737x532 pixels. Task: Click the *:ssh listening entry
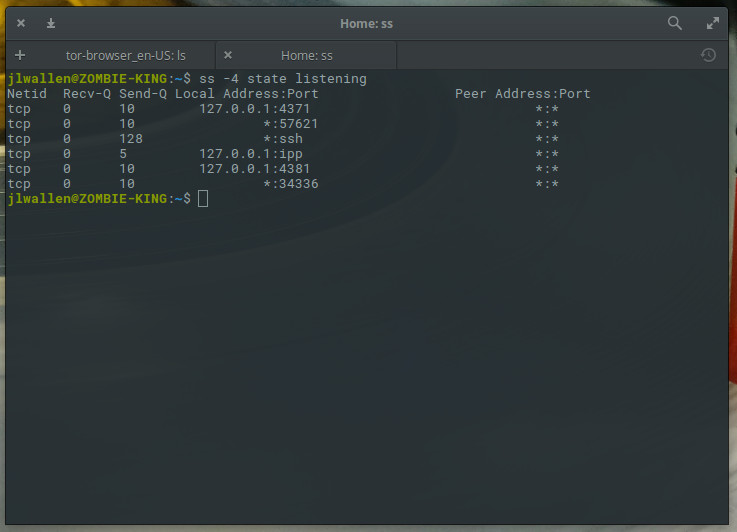coord(282,138)
